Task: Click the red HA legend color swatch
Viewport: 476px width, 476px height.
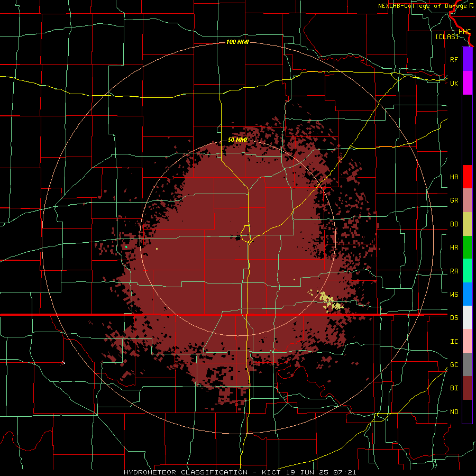Action: [467, 177]
